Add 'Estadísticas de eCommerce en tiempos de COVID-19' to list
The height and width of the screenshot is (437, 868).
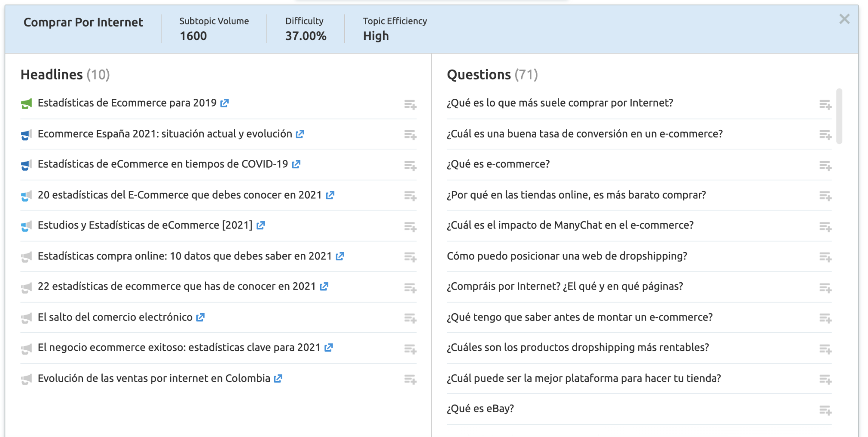point(410,165)
